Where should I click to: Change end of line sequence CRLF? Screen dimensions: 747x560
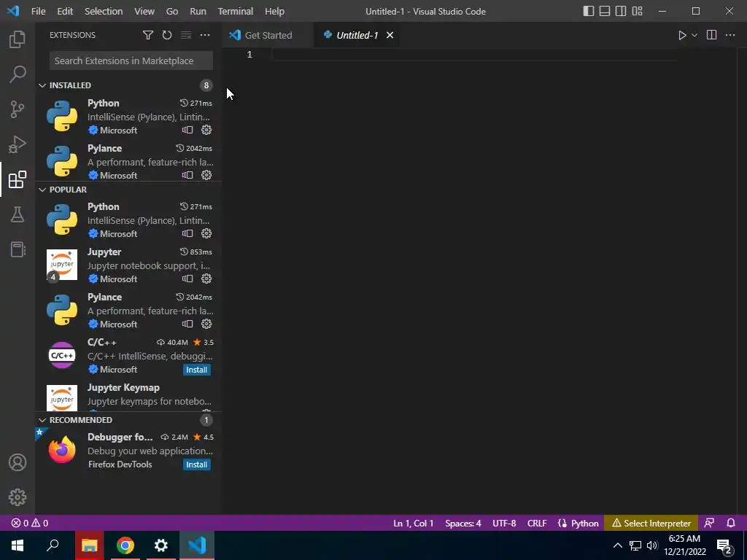click(537, 523)
